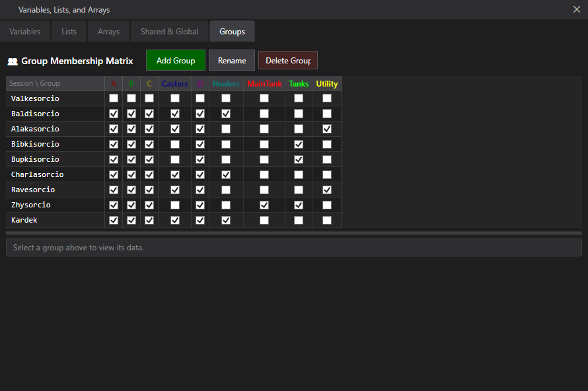Add Valkesorcio to the Casters group
The height and width of the screenshot is (391, 588).
pyautogui.click(x=175, y=98)
